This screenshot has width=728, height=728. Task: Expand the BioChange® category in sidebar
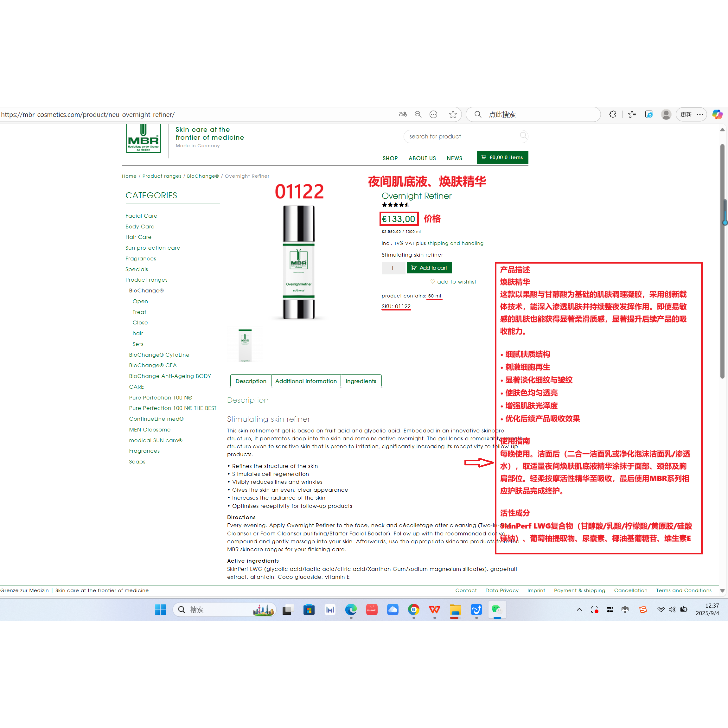[146, 291]
